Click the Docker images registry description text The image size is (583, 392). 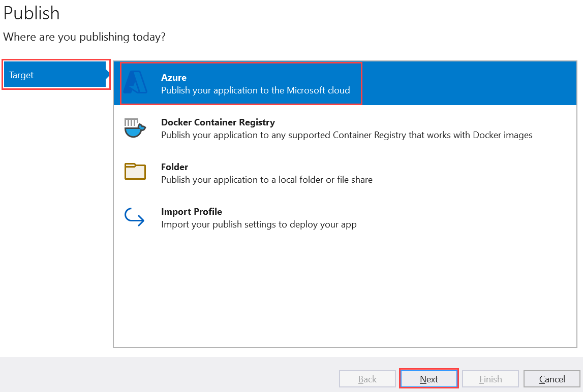pyautogui.click(x=347, y=135)
